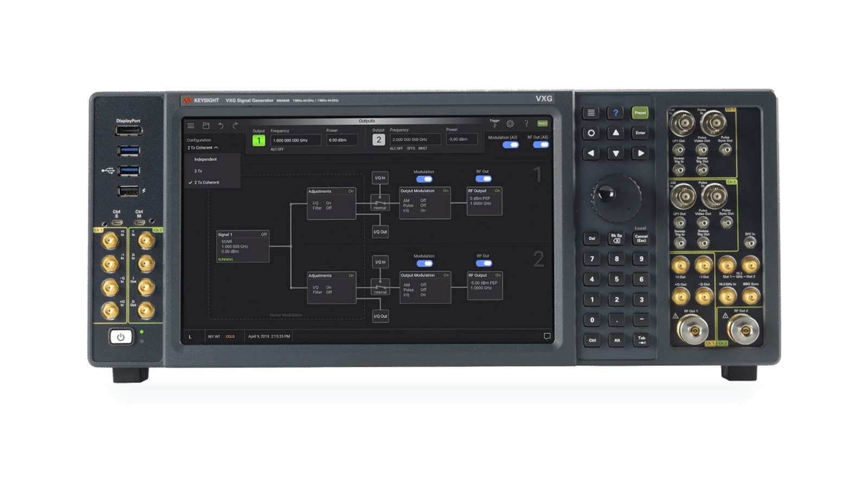This screenshot has width=868, height=488.
Task: Click the white power button
Action: coord(120,337)
